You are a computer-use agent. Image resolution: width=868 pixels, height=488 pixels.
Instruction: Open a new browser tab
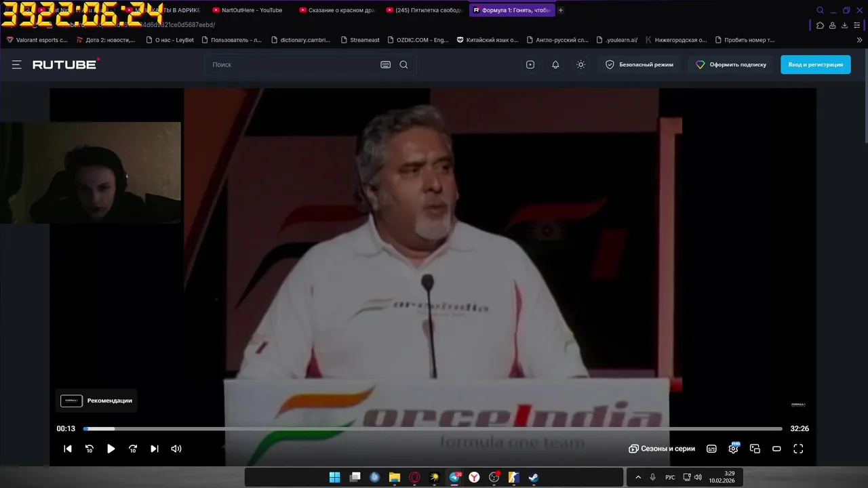click(x=561, y=10)
